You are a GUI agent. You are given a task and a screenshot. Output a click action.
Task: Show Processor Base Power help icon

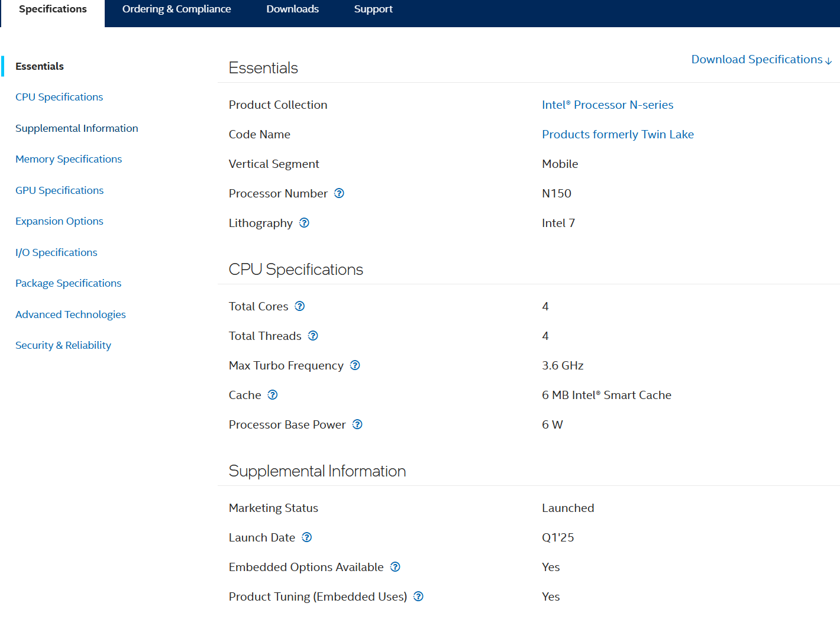point(357,424)
